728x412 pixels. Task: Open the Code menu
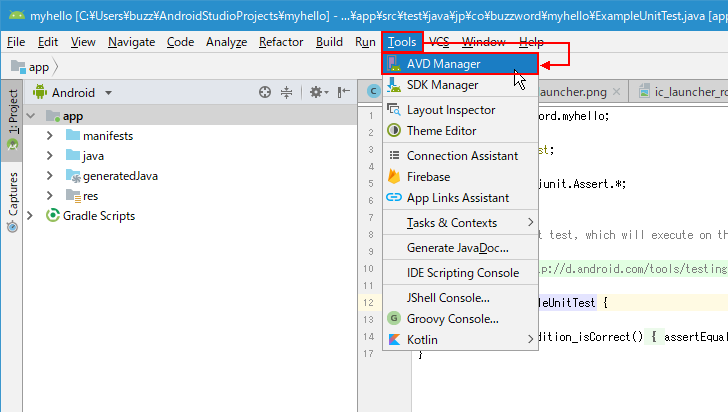click(x=180, y=42)
